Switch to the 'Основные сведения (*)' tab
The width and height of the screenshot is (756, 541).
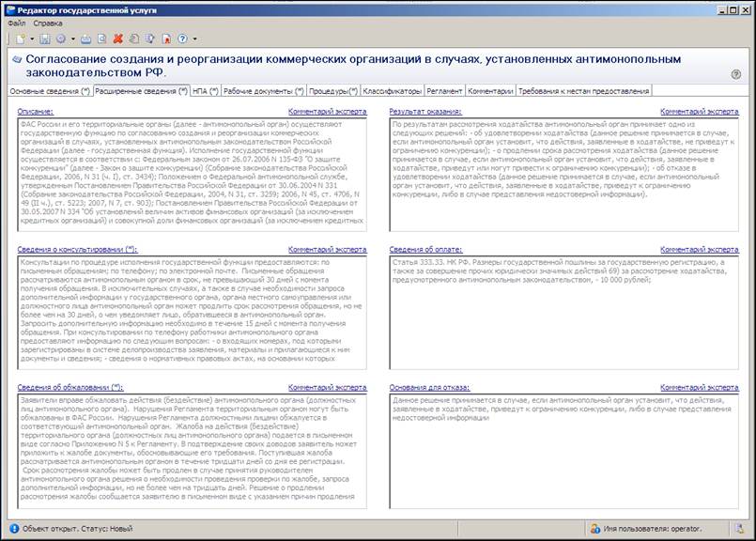(x=50, y=91)
